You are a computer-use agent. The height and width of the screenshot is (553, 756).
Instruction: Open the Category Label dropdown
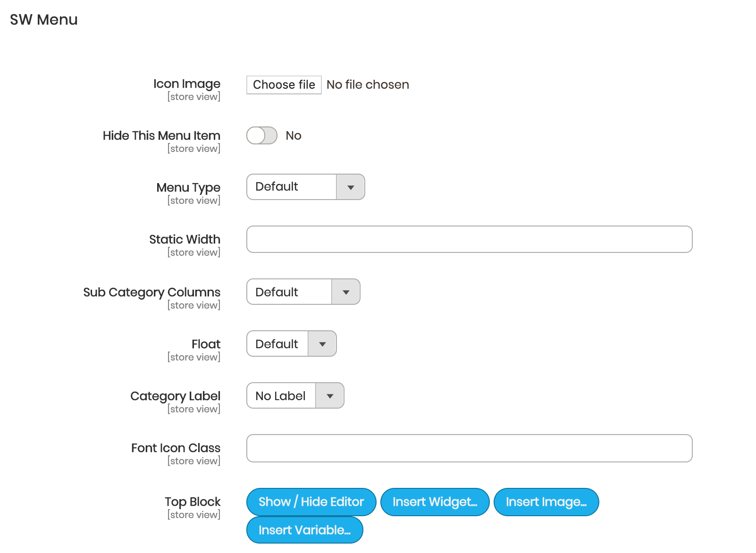(x=295, y=395)
